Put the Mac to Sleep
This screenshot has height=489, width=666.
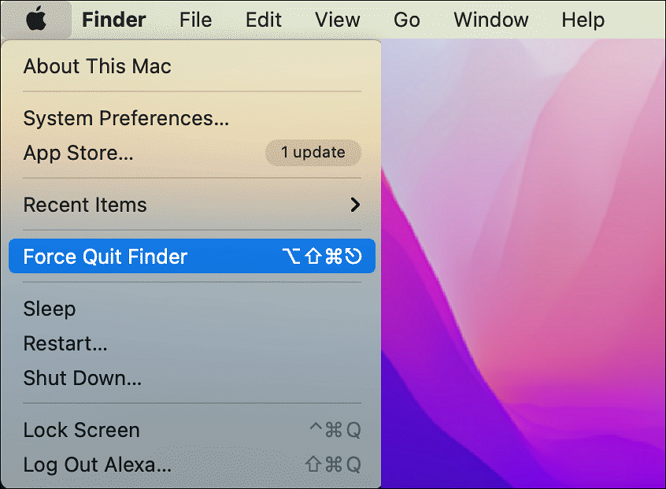[x=49, y=309]
